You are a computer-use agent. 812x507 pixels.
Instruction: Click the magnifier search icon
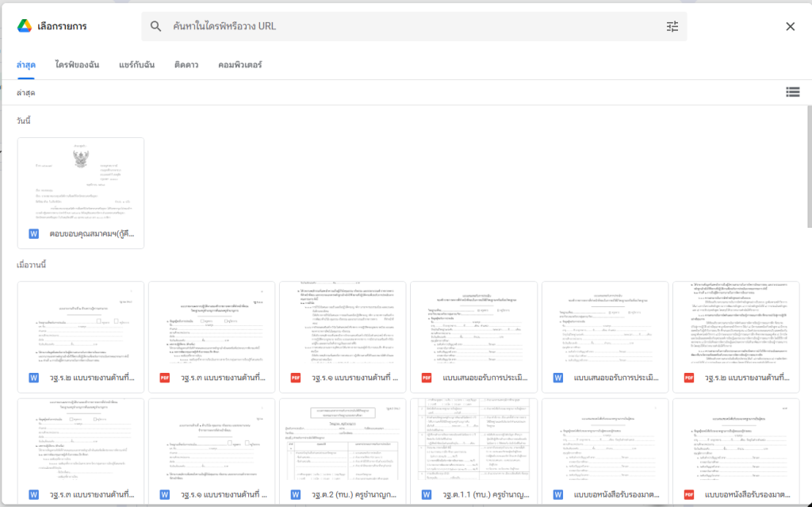[x=155, y=26]
